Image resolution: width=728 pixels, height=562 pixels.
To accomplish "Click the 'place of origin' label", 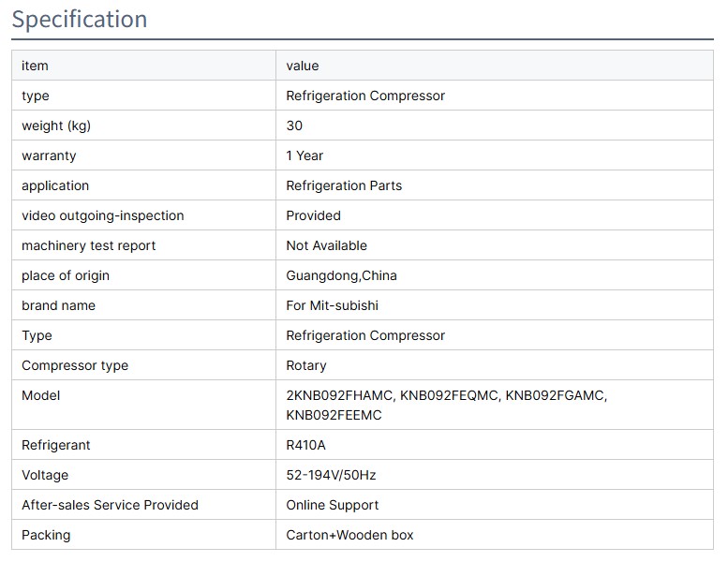I will pyautogui.click(x=66, y=275).
